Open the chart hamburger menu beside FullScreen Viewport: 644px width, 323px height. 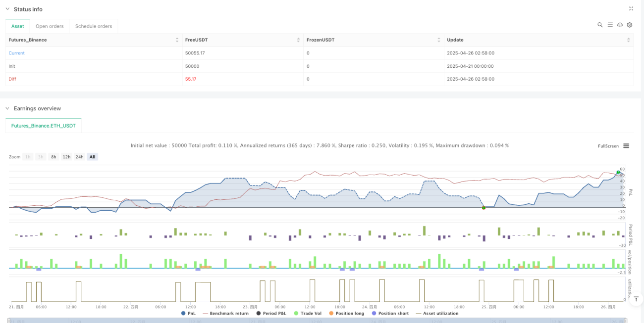(x=626, y=146)
